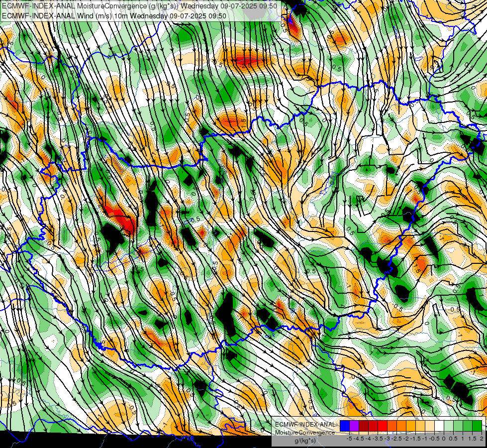Click the blue swatch in the legend colorbar
The image size is (487, 448).
click(345, 426)
